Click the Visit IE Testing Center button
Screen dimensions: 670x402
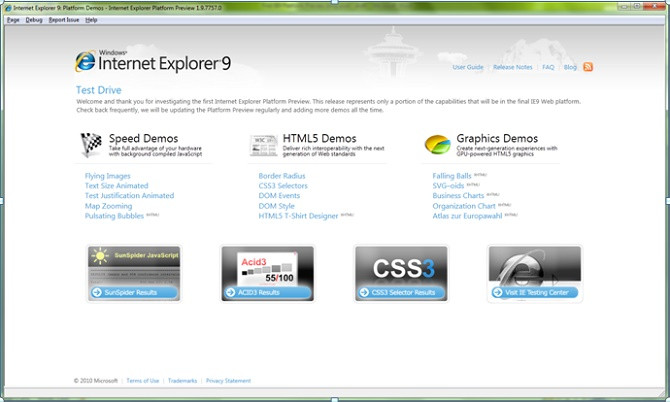[534, 292]
